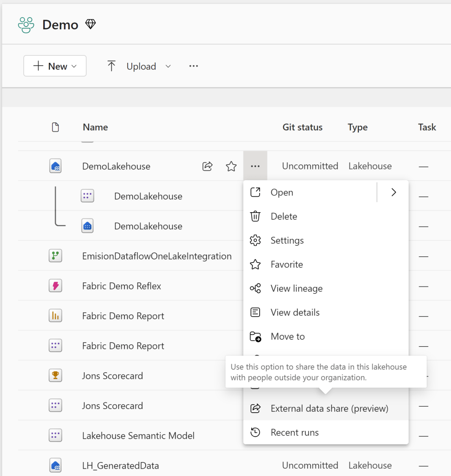Expand the Open submenu arrow
Viewport: 451px width, 476px height.
pyautogui.click(x=394, y=192)
